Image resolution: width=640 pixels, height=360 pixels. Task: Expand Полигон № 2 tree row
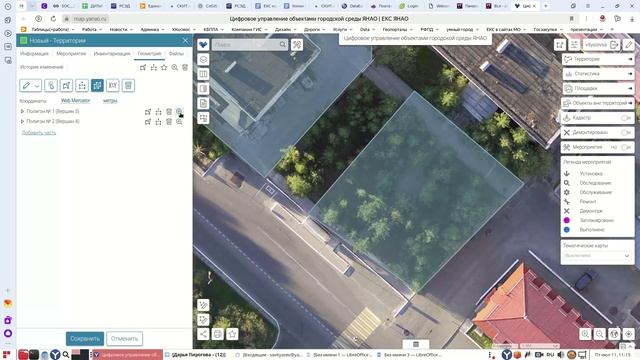coord(22,121)
